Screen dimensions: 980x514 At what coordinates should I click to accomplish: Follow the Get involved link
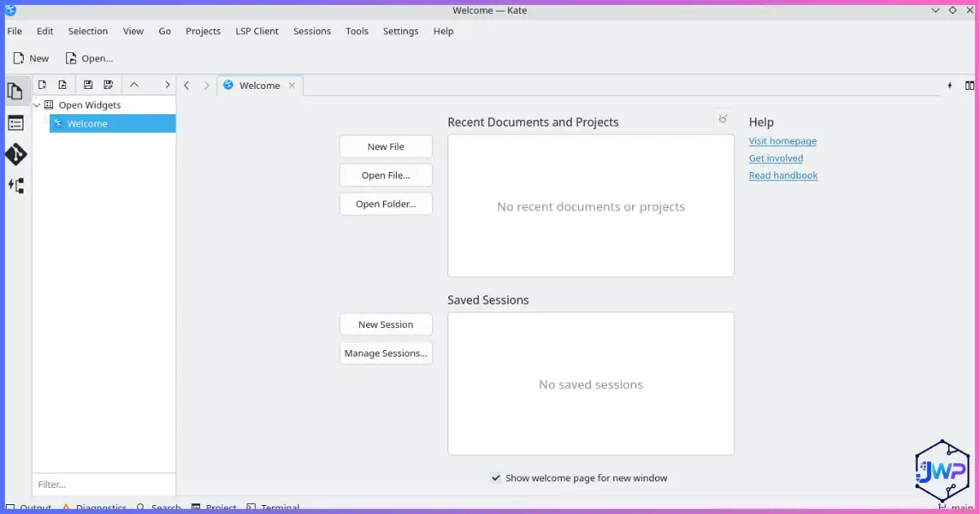click(776, 158)
